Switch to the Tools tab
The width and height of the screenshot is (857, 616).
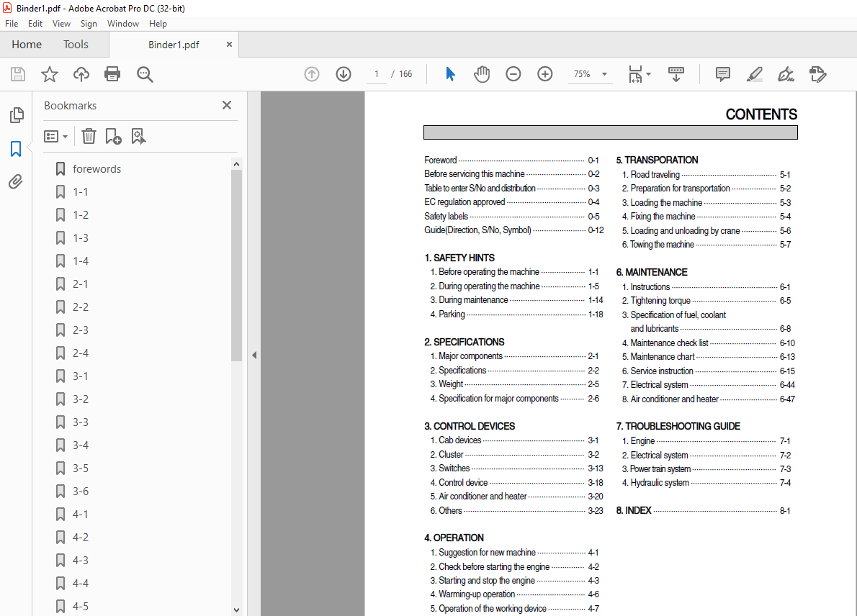coord(76,44)
